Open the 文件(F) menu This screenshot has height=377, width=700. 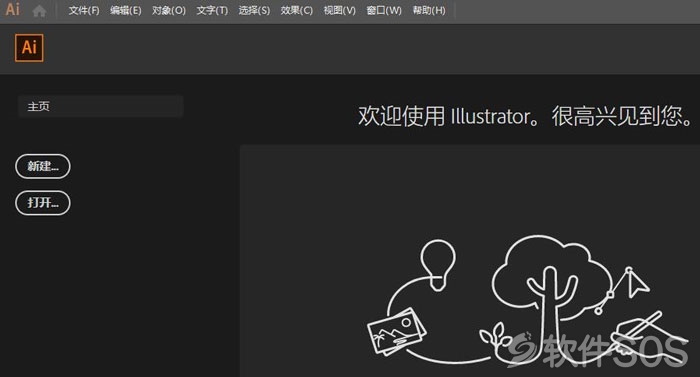(x=84, y=10)
